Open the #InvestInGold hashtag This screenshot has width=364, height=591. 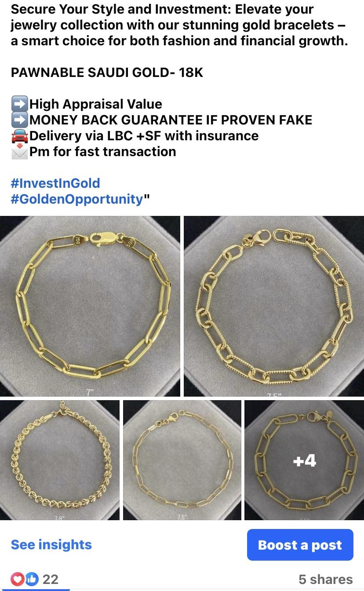click(x=55, y=183)
